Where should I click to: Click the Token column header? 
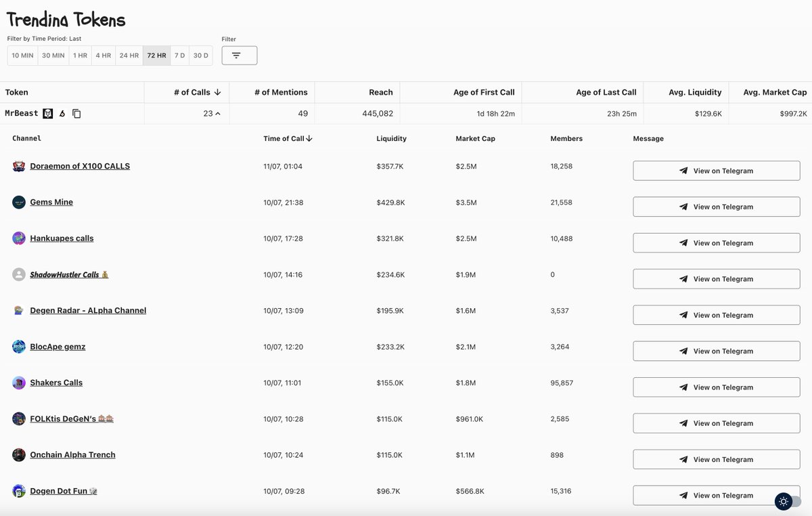point(17,92)
